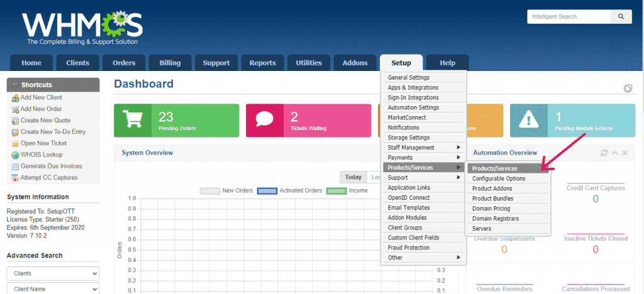This screenshot has width=644, height=294.
Task: Open the Help tab
Action: pyautogui.click(x=447, y=63)
